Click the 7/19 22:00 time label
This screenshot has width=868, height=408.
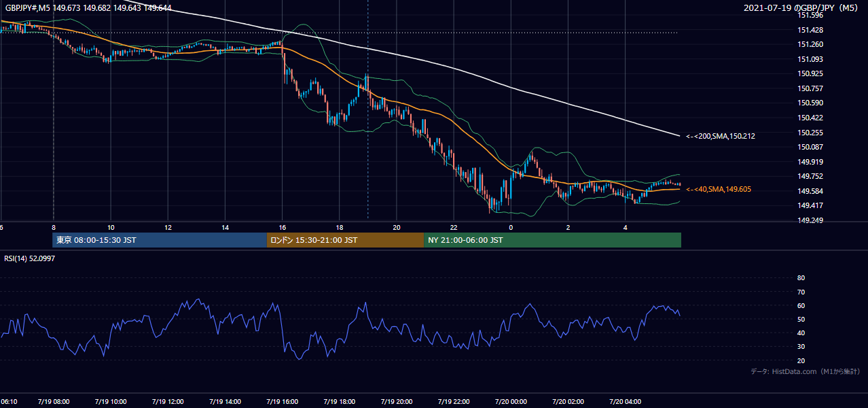click(x=454, y=401)
